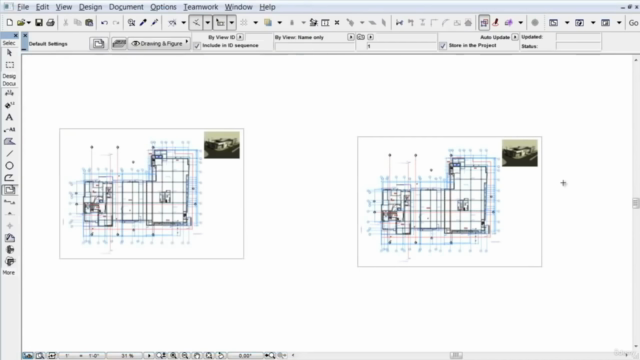This screenshot has height=360, width=640.
Task: Click the Fit in Window icon in bottom bar
Action: [x=209, y=356]
